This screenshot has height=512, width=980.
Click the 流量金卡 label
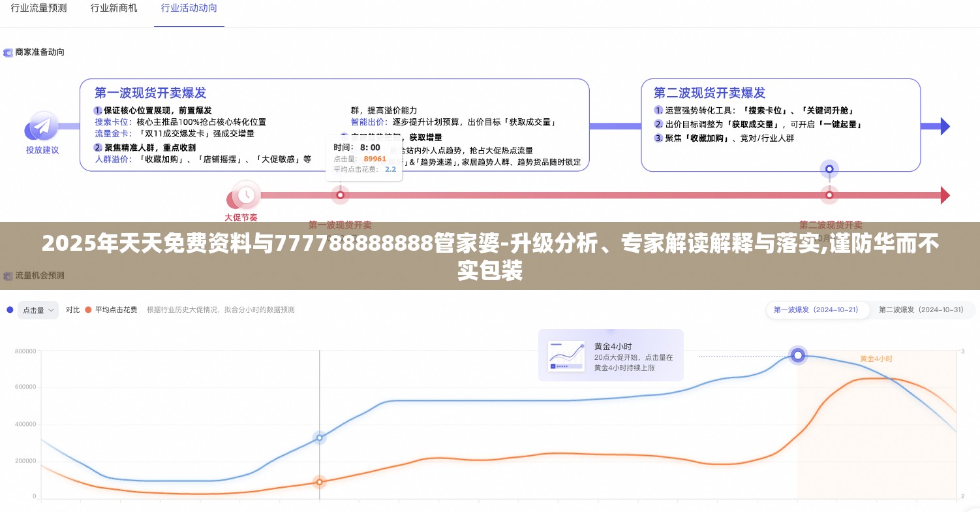tap(112, 133)
